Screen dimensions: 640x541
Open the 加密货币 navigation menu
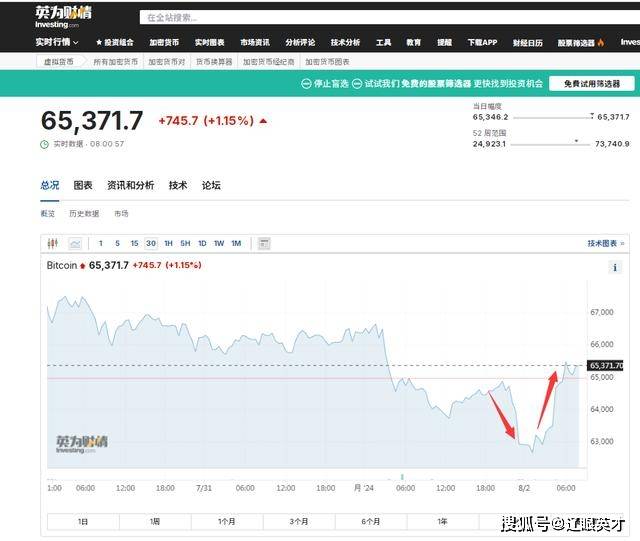pyautogui.click(x=163, y=43)
